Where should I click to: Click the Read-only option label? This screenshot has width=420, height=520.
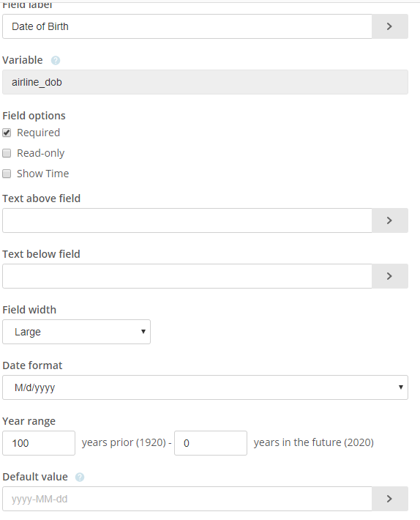41,153
